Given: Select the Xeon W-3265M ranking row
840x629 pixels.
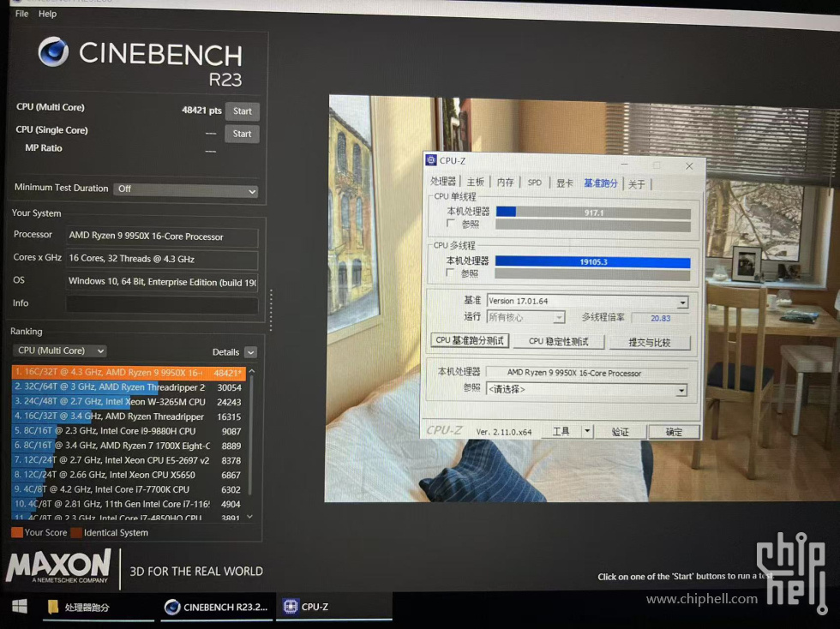Looking at the screenshot, I should point(129,402).
